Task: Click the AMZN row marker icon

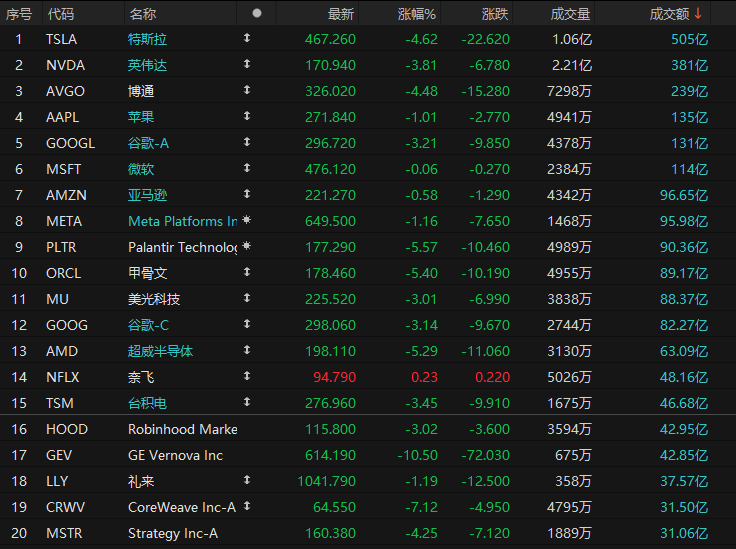Action: click(247, 194)
